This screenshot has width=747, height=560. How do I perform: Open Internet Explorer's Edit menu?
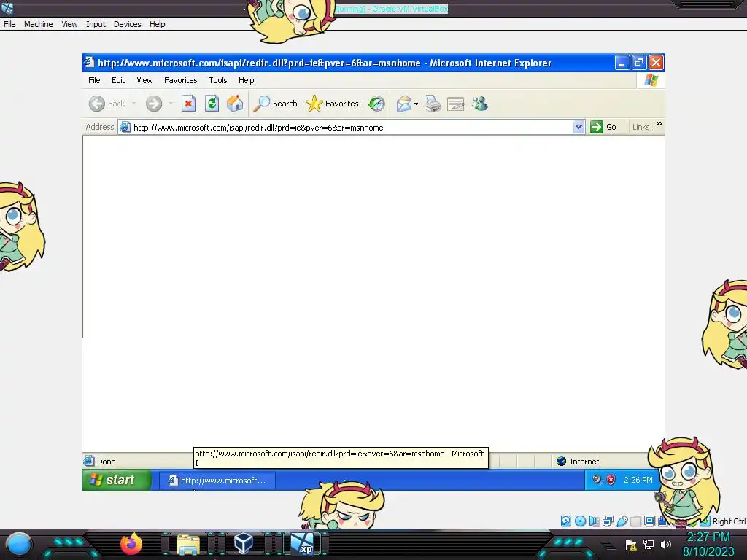pyautogui.click(x=118, y=80)
